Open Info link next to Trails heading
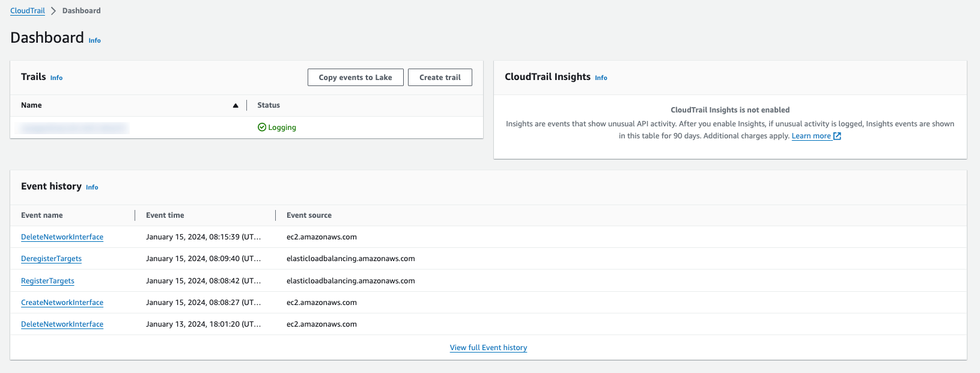The height and width of the screenshot is (373, 980). pos(56,78)
